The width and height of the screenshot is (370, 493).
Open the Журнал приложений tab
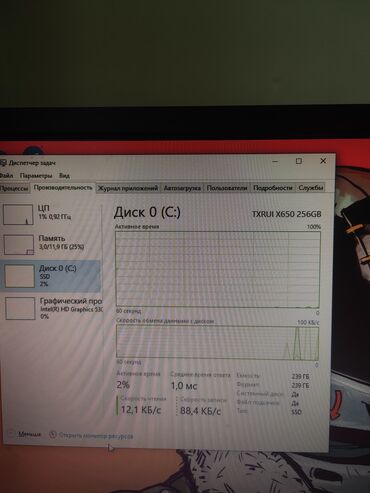(x=128, y=188)
